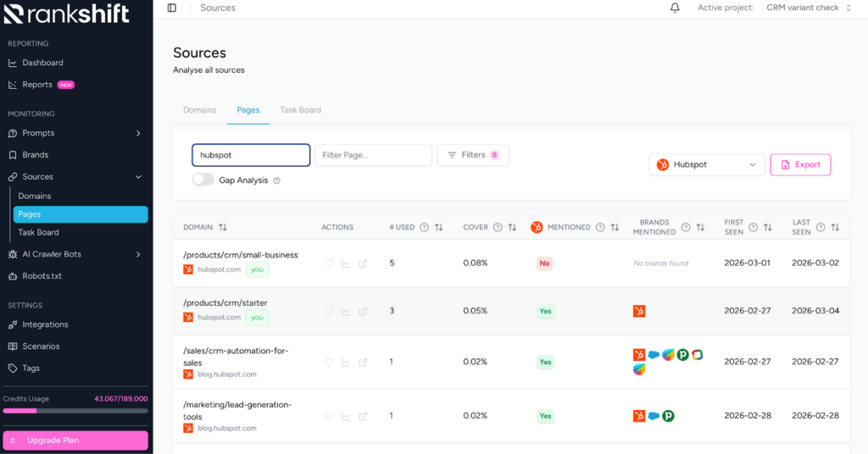Click the Filter Page input field
This screenshot has width=868, height=454.
point(373,155)
